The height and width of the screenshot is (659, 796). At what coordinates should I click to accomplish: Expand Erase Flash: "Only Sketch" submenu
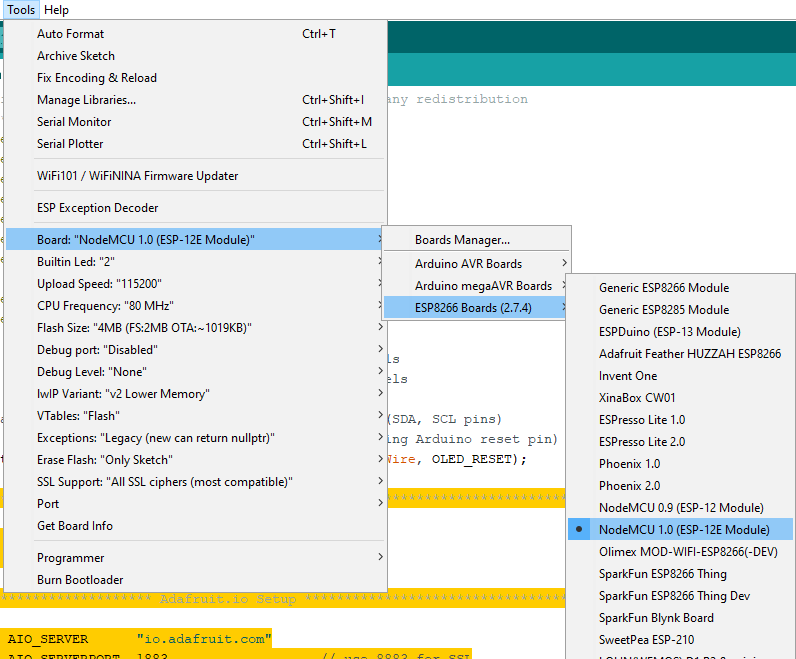[195, 459]
